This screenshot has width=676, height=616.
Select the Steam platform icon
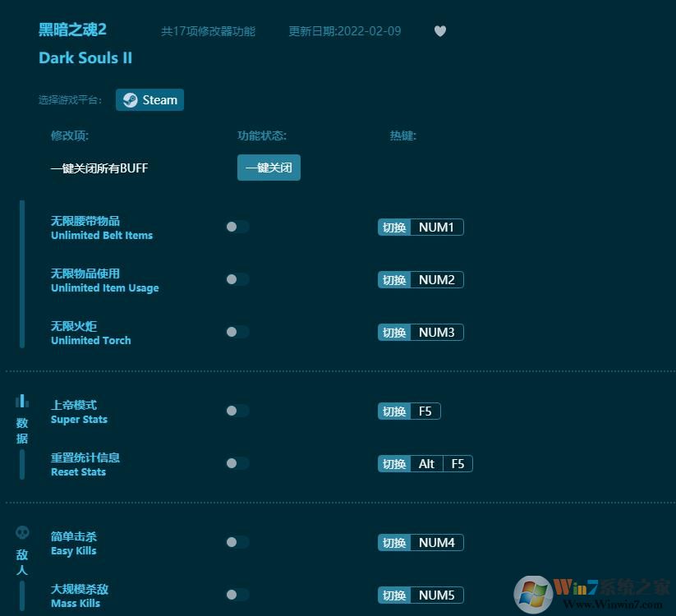pyautogui.click(x=130, y=99)
